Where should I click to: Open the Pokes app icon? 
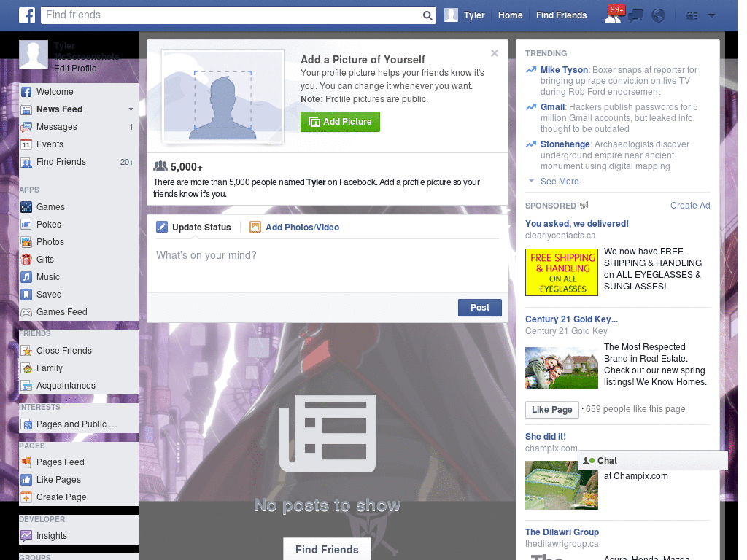26,225
